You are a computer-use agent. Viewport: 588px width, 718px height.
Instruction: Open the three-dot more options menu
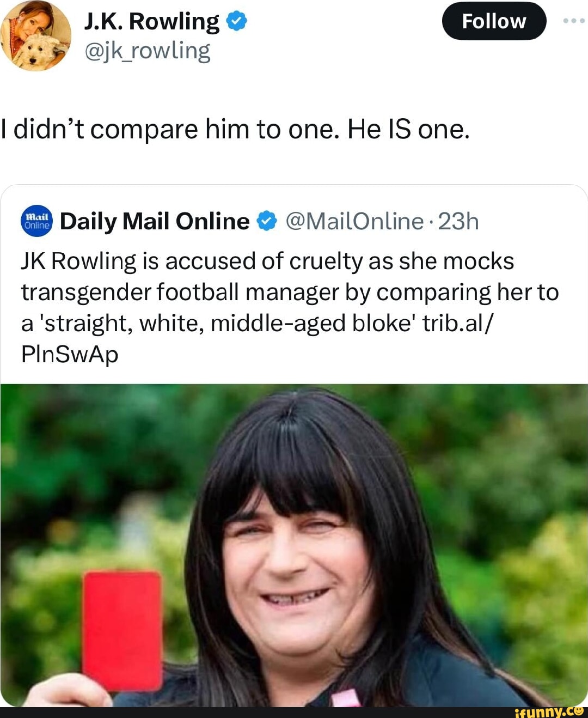coord(573,21)
